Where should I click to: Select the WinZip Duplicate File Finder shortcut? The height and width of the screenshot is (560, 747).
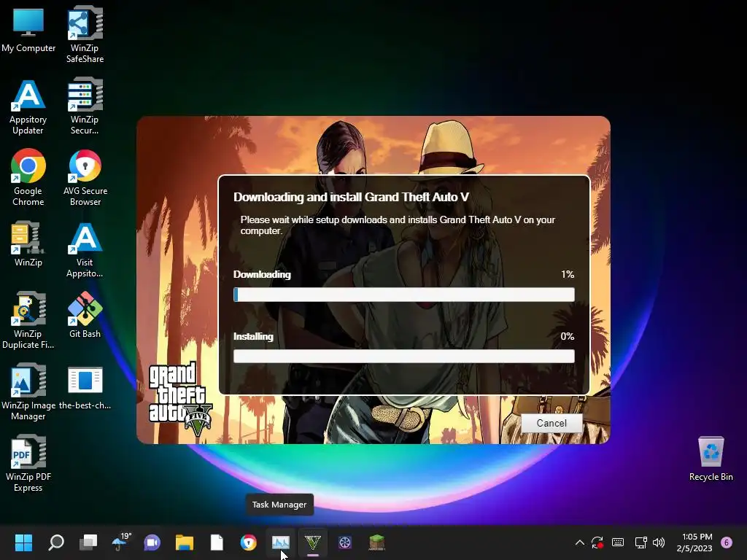(x=28, y=321)
